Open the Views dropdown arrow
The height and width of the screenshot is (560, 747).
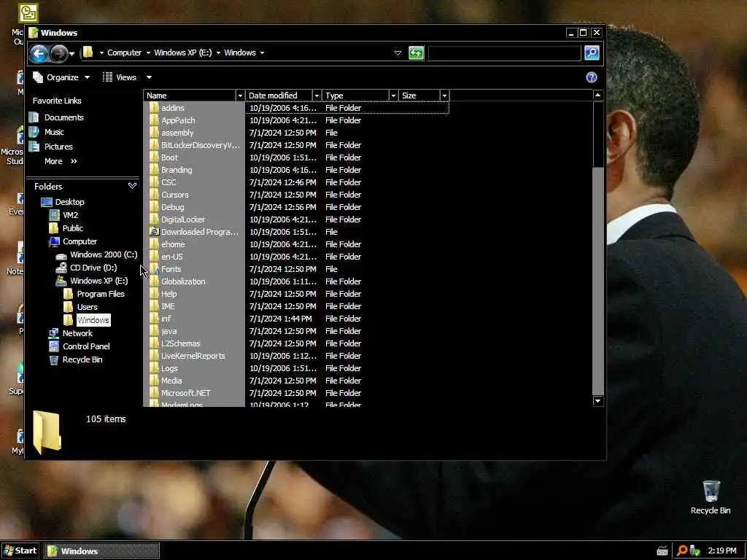pos(149,77)
